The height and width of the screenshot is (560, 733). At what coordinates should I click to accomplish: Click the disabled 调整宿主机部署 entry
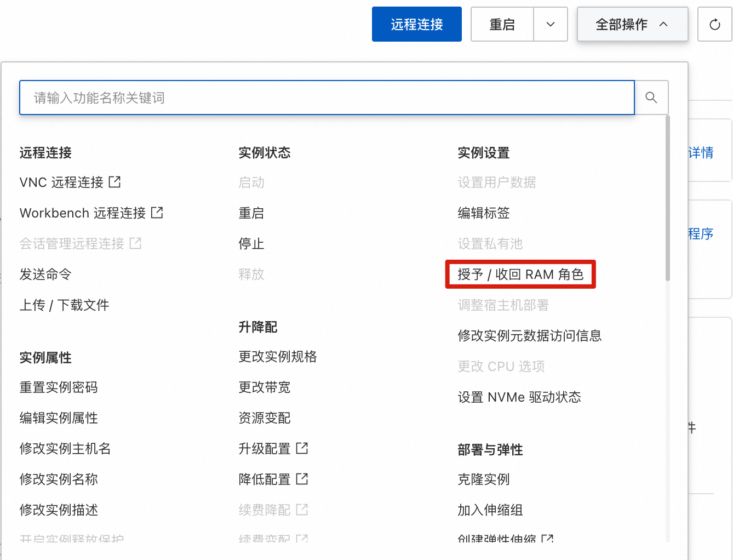(503, 305)
